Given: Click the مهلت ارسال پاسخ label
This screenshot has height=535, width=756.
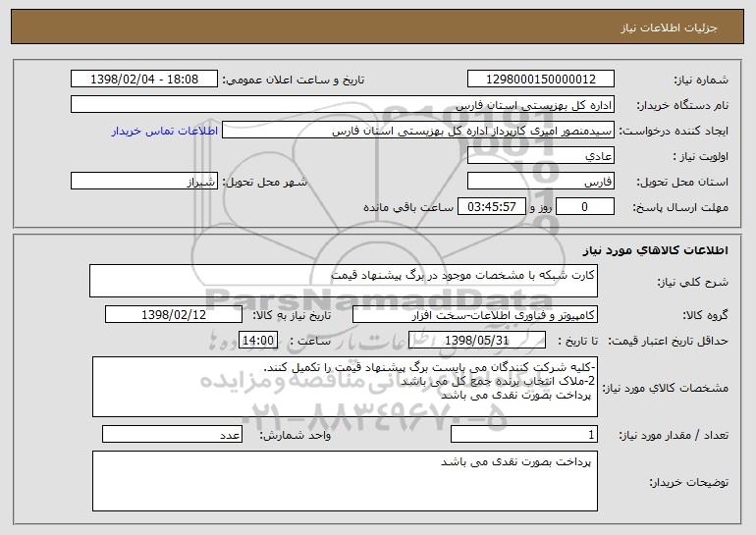Looking at the screenshot, I should pyautogui.click(x=680, y=208).
